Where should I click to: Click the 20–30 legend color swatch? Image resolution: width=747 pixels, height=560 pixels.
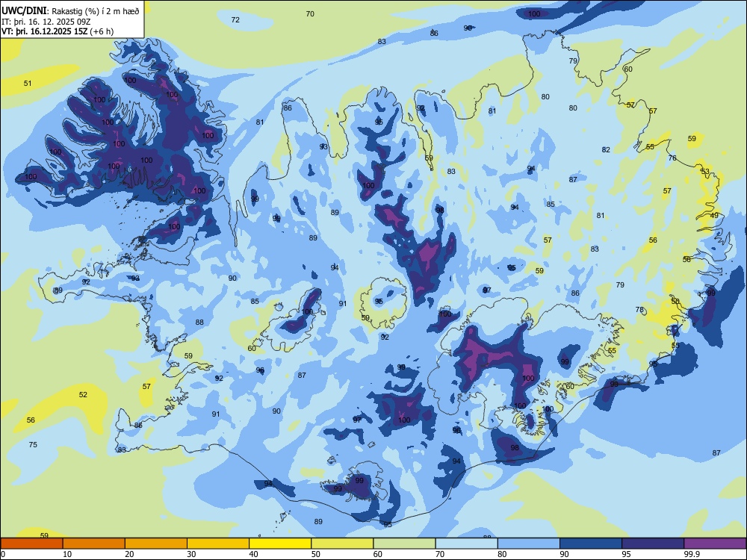156,544
